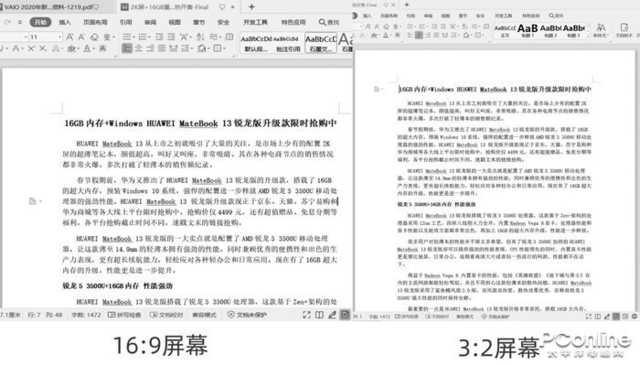The width and height of the screenshot is (640, 365).
Task: Apply numbered list in the 16:9 window
Action: pos(143,37)
